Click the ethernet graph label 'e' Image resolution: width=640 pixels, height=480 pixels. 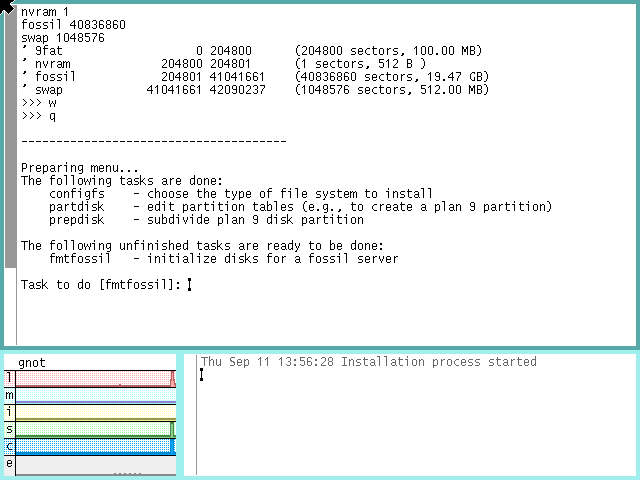click(9, 463)
